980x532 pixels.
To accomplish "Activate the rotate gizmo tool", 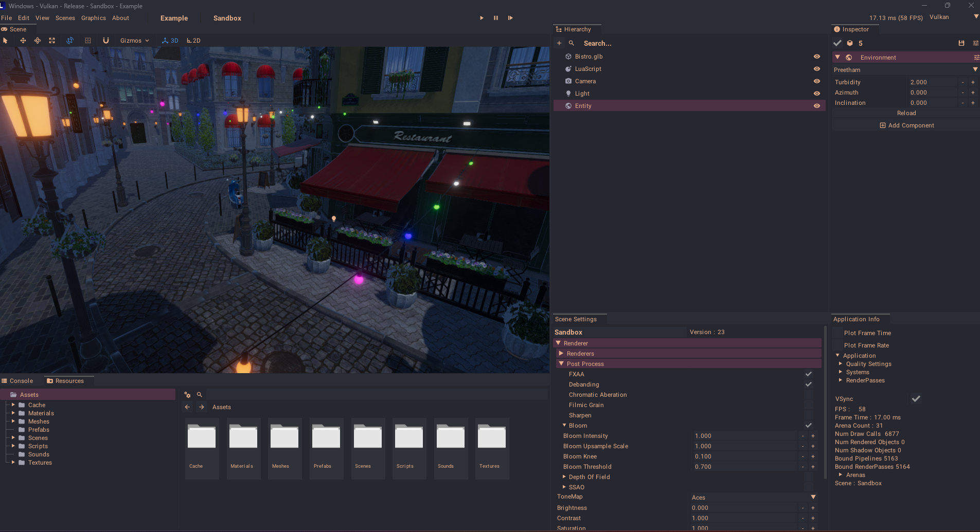I will [x=38, y=41].
